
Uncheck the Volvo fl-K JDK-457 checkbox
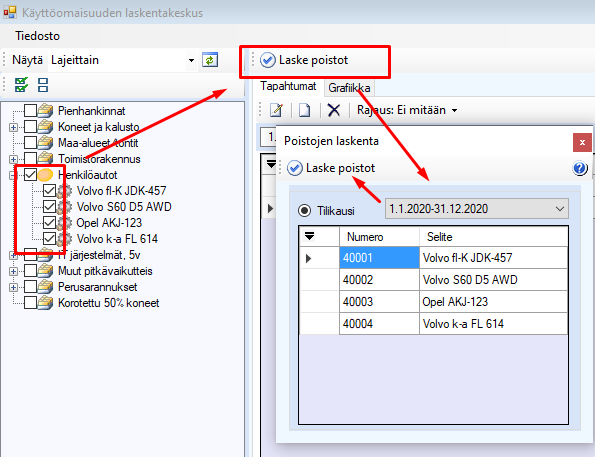coord(49,191)
